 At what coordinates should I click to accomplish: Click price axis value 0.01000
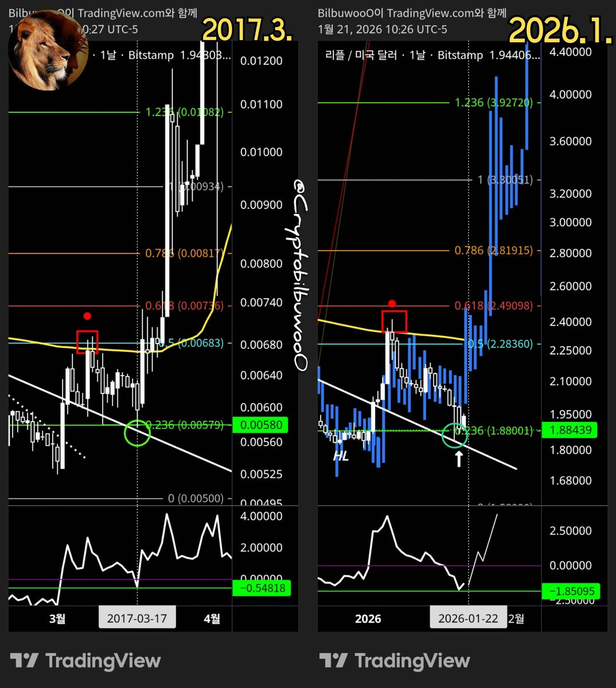point(262,153)
